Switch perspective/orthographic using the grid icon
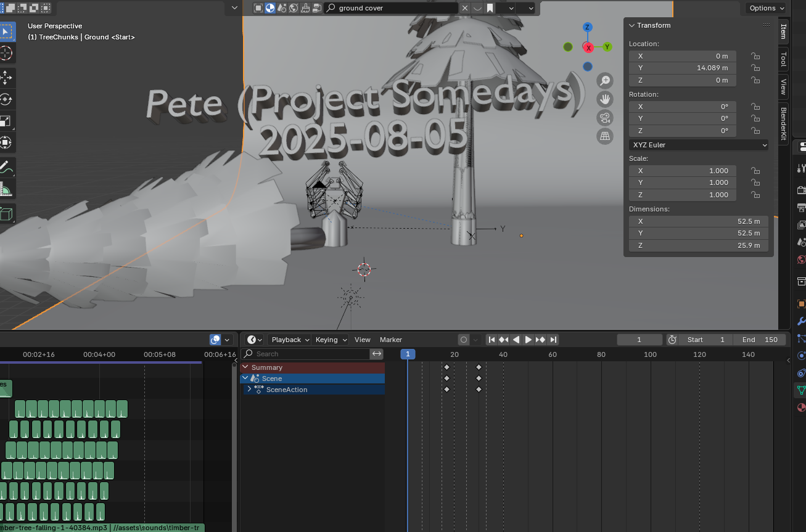This screenshot has width=806, height=532. (x=605, y=136)
